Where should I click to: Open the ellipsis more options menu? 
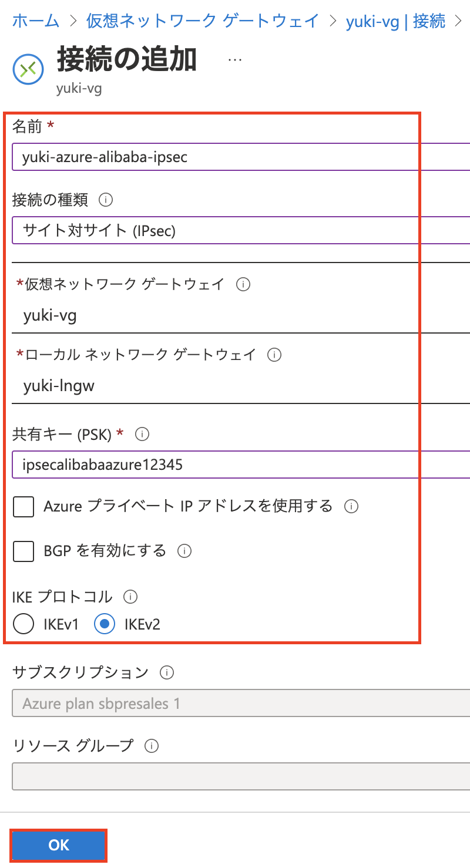[x=234, y=60]
